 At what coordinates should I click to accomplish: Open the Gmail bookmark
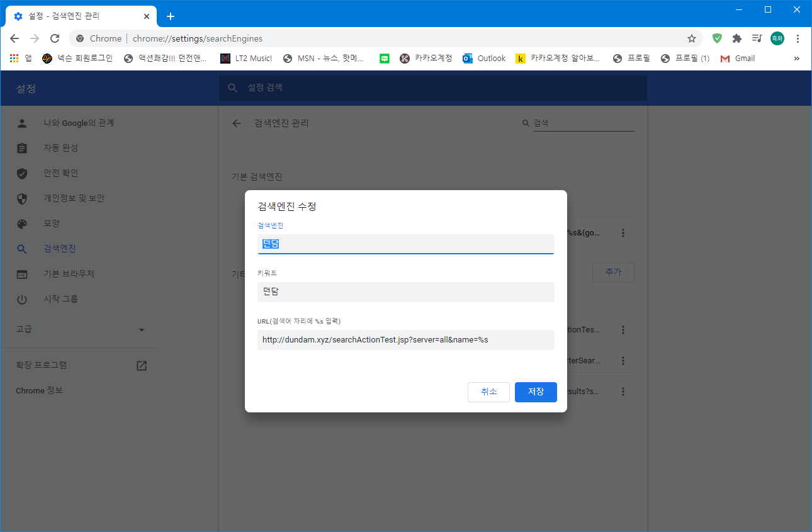(x=737, y=59)
